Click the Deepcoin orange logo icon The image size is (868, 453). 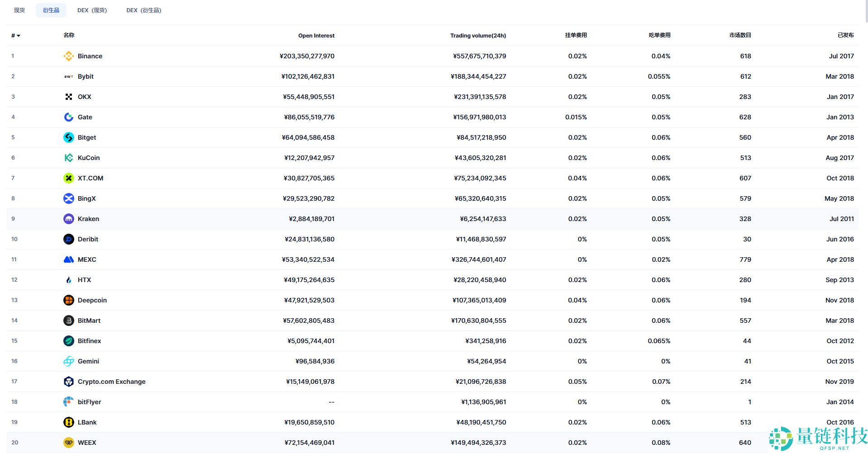[68, 300]
